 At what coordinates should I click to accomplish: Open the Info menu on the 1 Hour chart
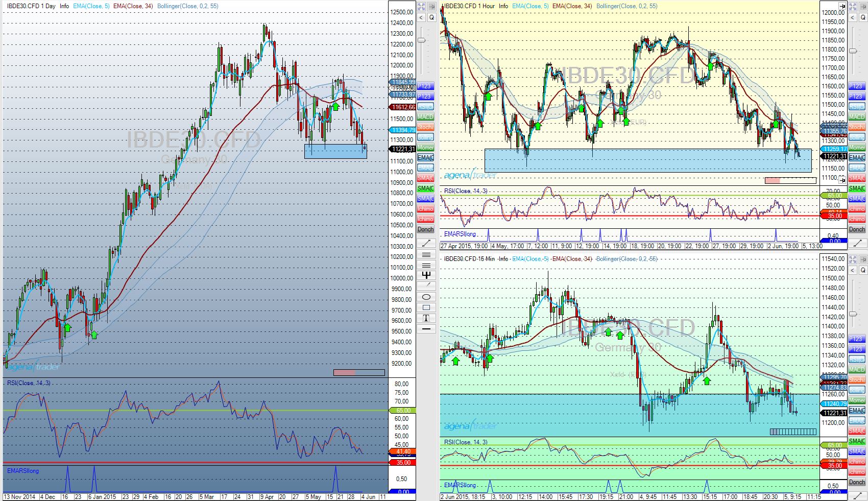503,6
